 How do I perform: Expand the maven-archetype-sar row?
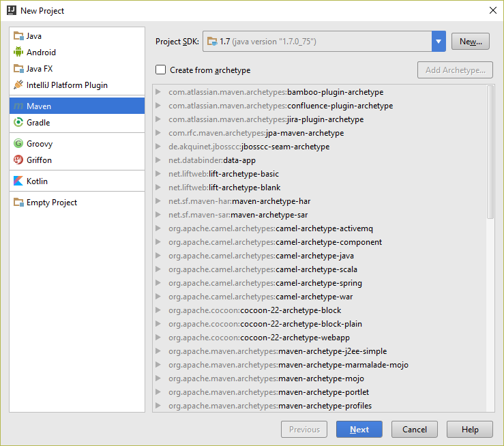point(158,215)
